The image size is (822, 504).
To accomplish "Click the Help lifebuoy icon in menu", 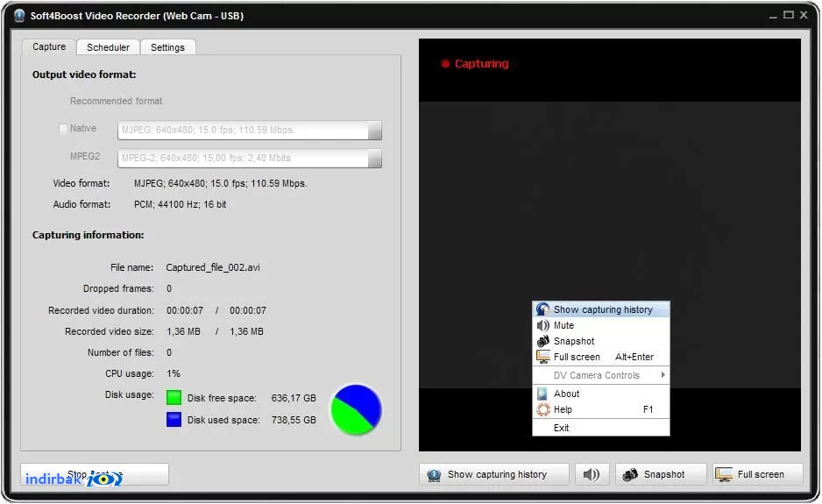I will click(x=543, y=409).
